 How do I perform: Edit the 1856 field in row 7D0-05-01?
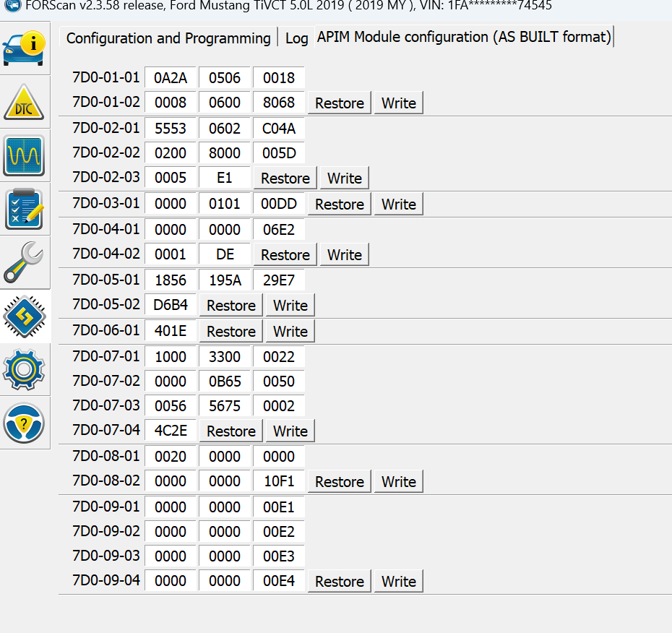point(171,280)
